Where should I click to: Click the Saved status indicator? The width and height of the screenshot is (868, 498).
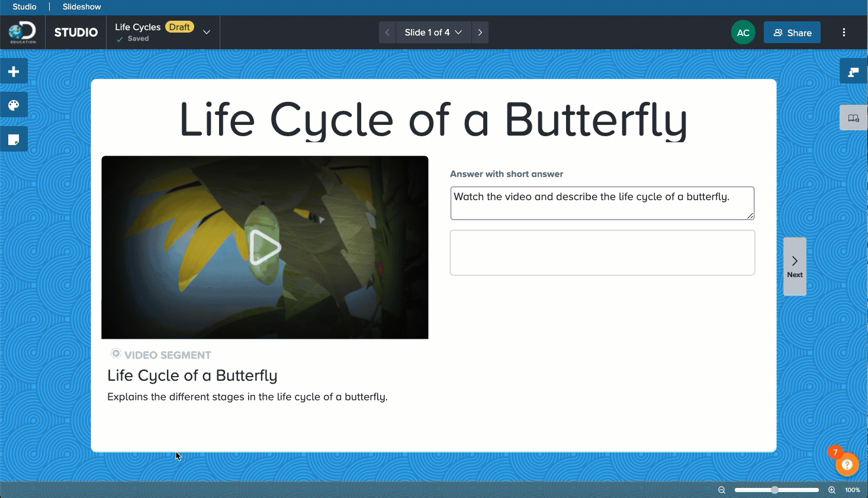133,38
